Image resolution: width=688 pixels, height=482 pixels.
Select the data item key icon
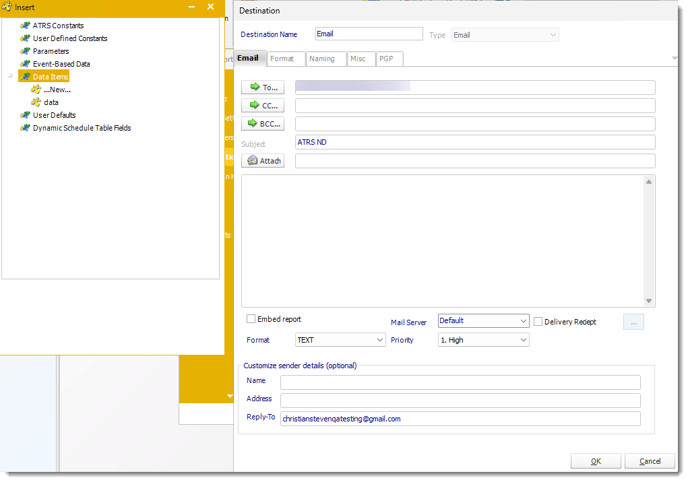(36, 102)
